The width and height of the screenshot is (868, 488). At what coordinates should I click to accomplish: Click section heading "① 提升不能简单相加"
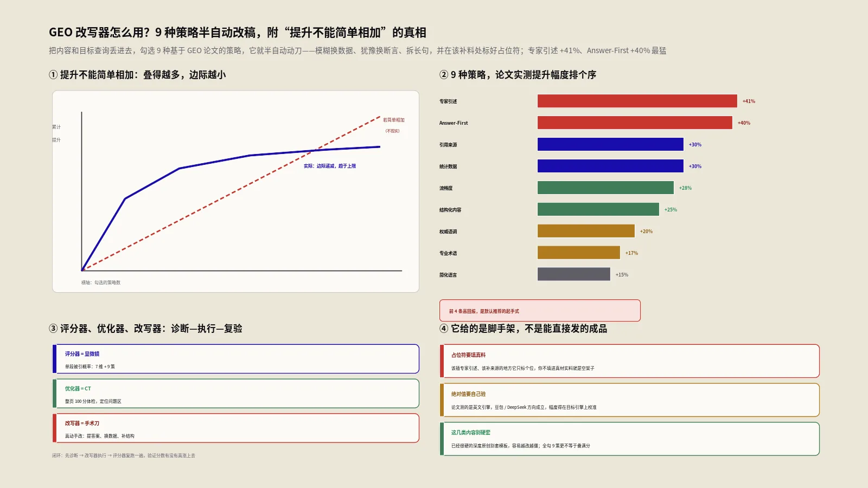click(137, 75)
